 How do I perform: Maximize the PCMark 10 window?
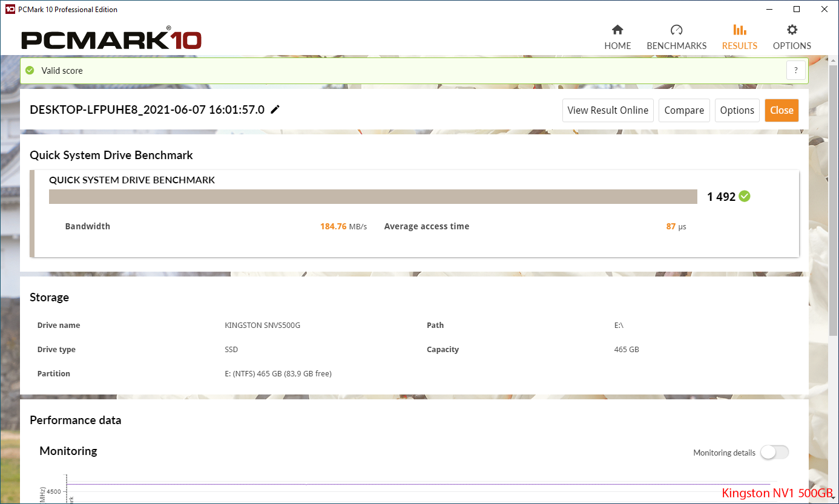797,9
